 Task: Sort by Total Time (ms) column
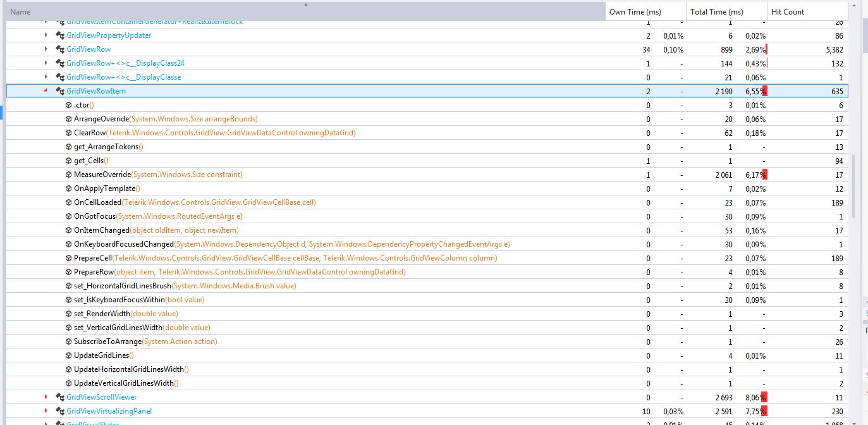click(x=726, y=11)
